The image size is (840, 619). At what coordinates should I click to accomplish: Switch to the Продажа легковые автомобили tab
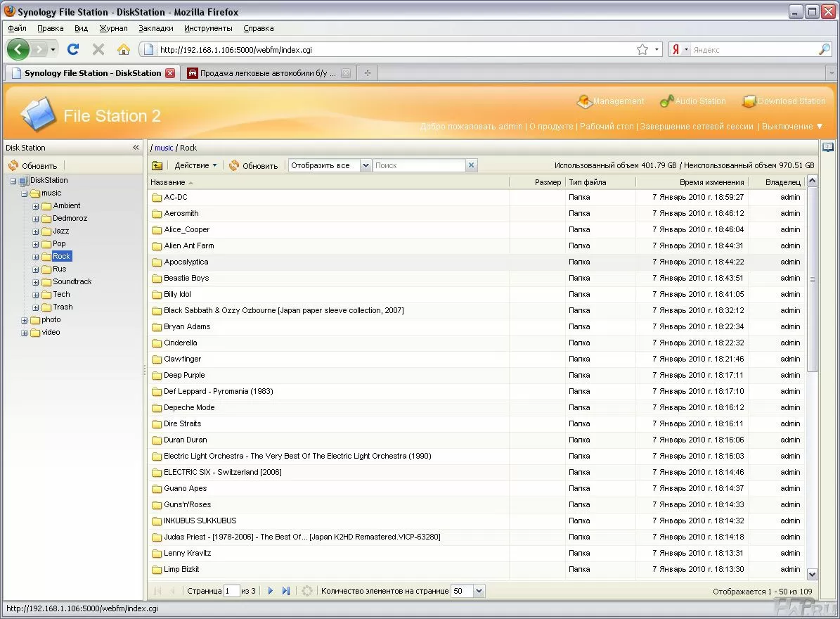[x=268, y=73]
